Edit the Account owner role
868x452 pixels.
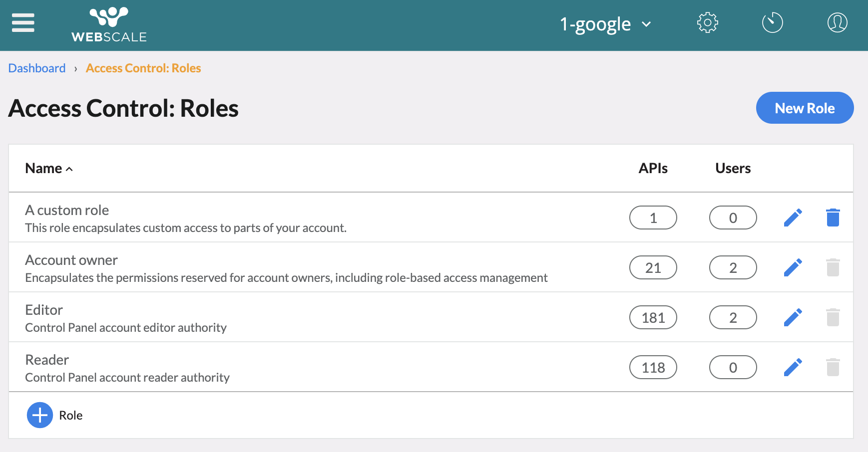pos(793,267)
